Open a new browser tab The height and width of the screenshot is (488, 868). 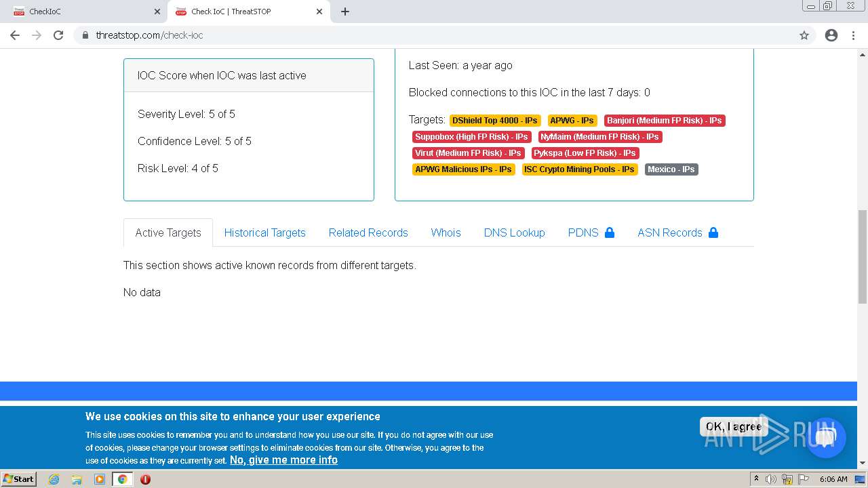[x=345, y=12]
